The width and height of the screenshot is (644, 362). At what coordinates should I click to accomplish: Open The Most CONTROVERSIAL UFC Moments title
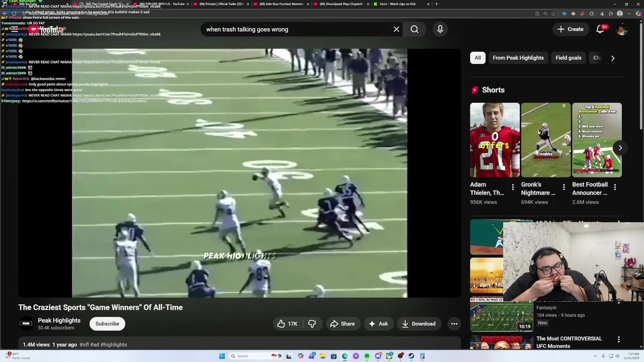(x=569, y=342)
